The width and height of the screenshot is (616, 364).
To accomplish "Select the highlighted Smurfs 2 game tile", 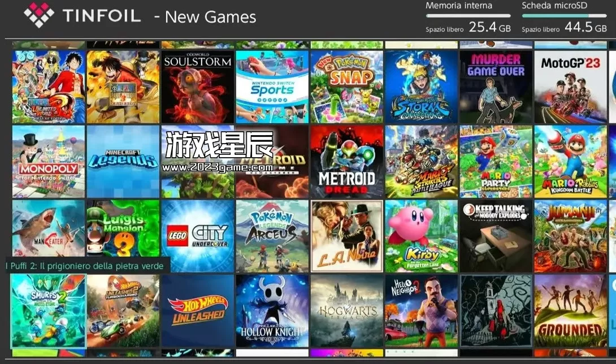I will (48, 311).
